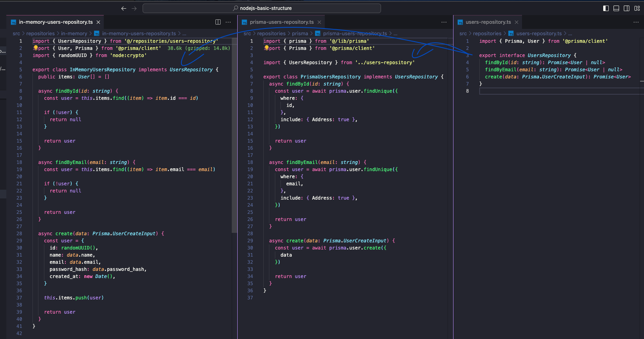Click 'created_at: new Date(),' line
Screen dimensions: 644x339
coord(82,276)
